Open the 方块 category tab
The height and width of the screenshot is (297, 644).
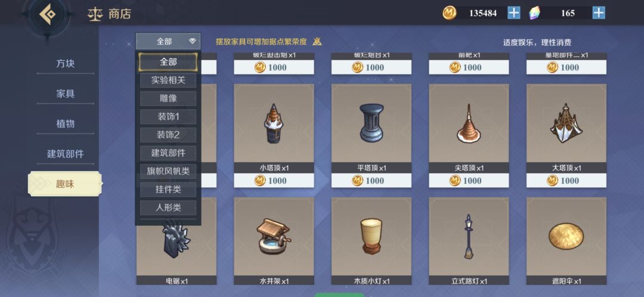[66, 64]
